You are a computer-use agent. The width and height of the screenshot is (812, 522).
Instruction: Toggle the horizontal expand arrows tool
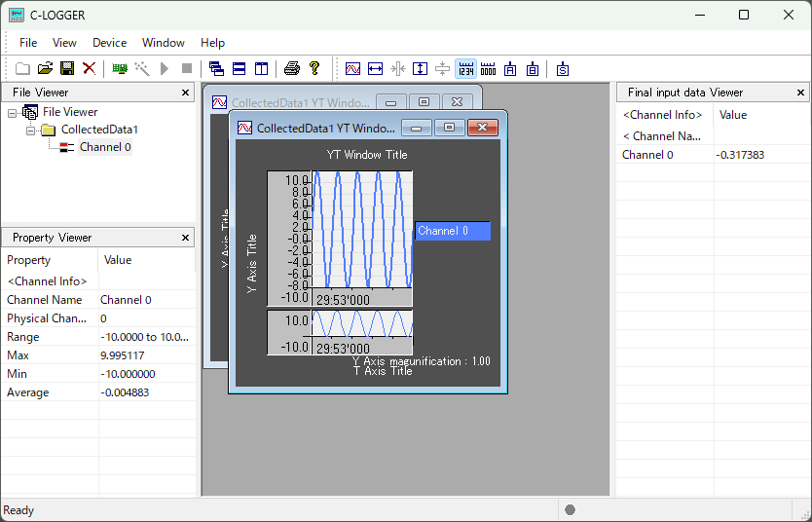(x=376, y=68)
